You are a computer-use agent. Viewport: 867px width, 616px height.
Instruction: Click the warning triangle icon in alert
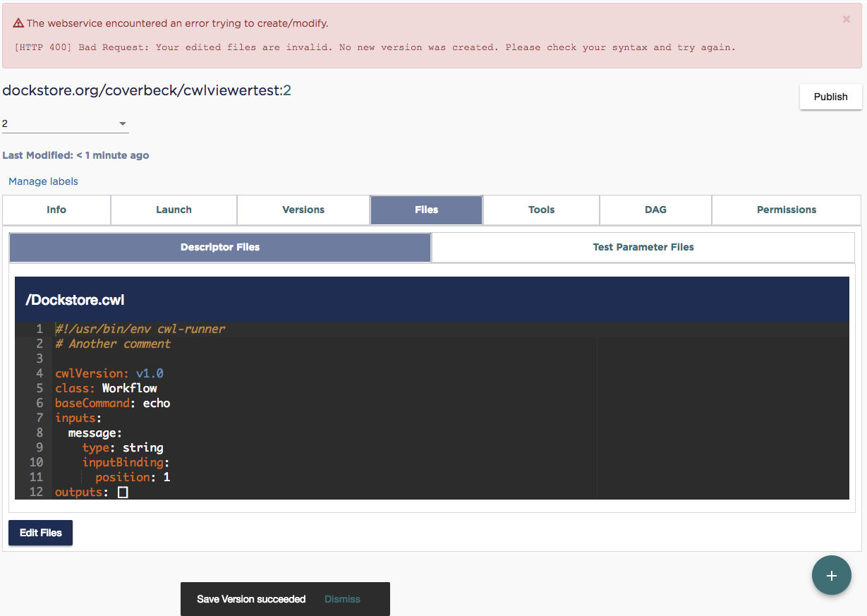click(x=18, y=23)
